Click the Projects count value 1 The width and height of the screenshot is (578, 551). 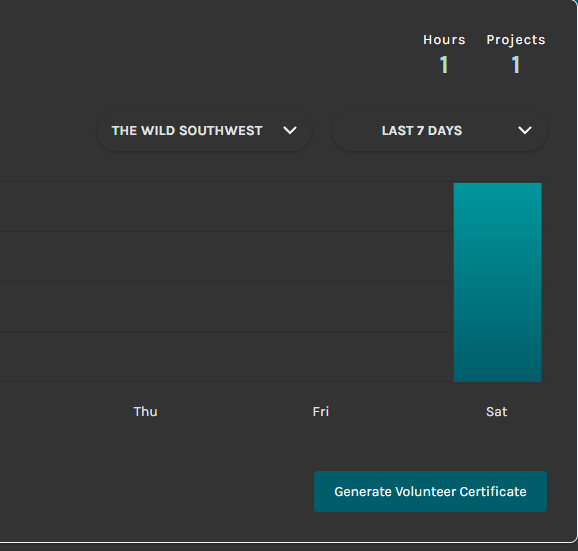[x=516, y=65]
